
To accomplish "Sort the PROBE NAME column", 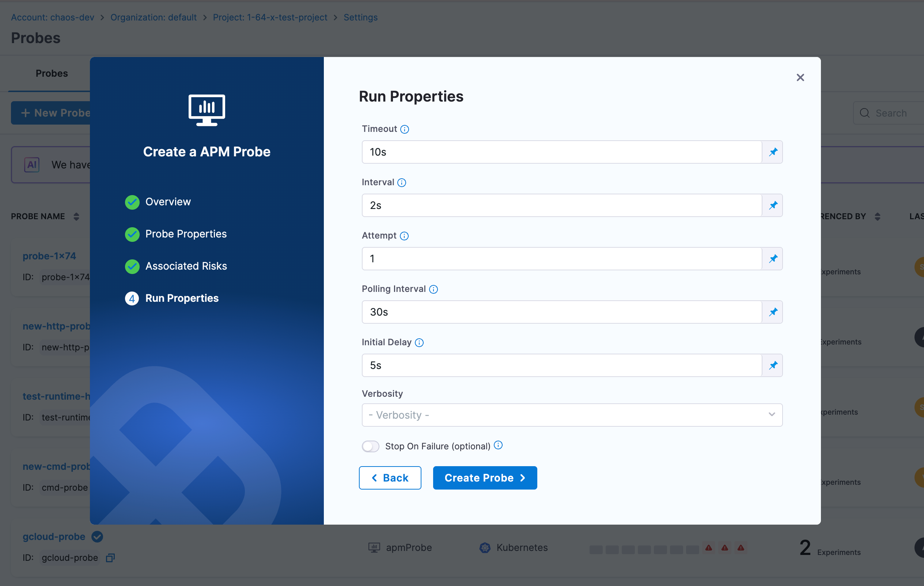I will click(x=76, y=216).
